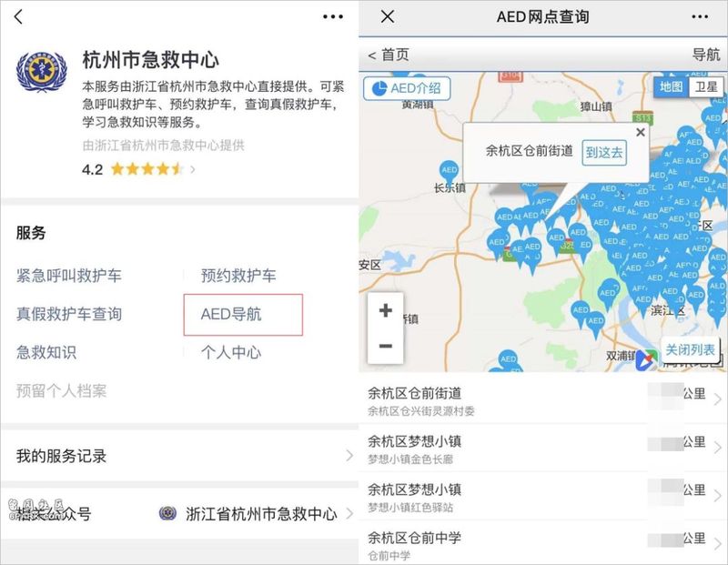
Task: Open AED介绍 button on map
Action: (407, 88)
